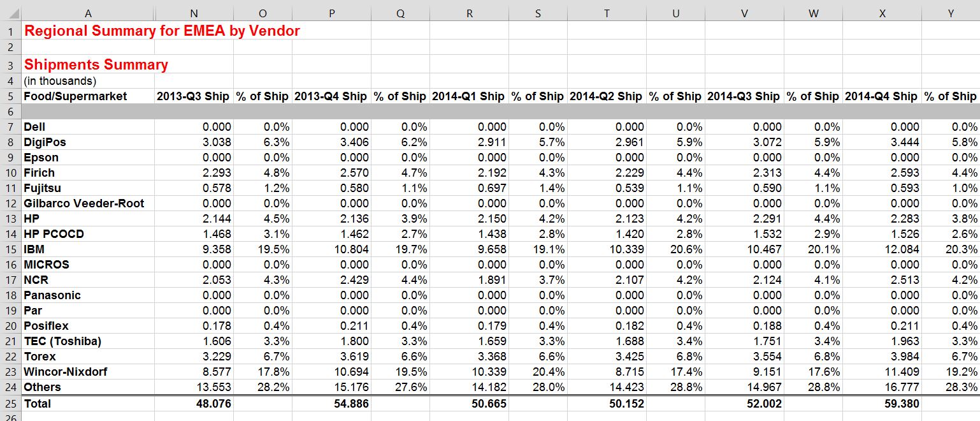Click the '2014-Q4 Ship' heading cell

click(x=881, y=96)
